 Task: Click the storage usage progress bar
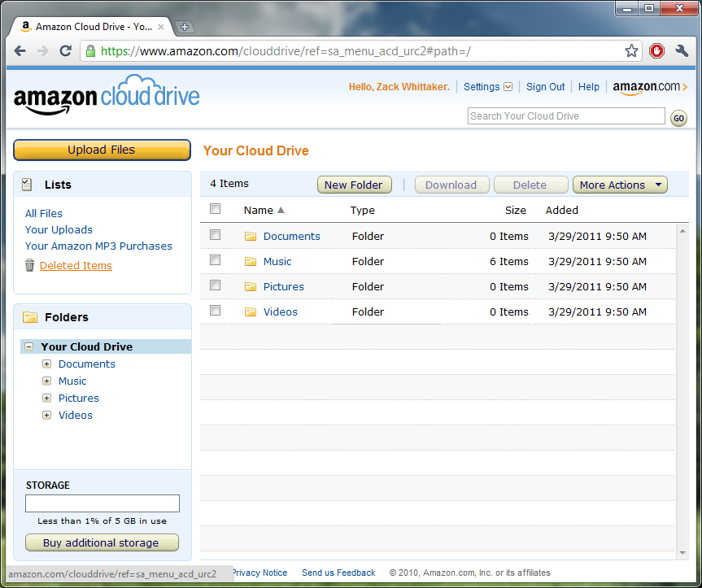point(102,503)
